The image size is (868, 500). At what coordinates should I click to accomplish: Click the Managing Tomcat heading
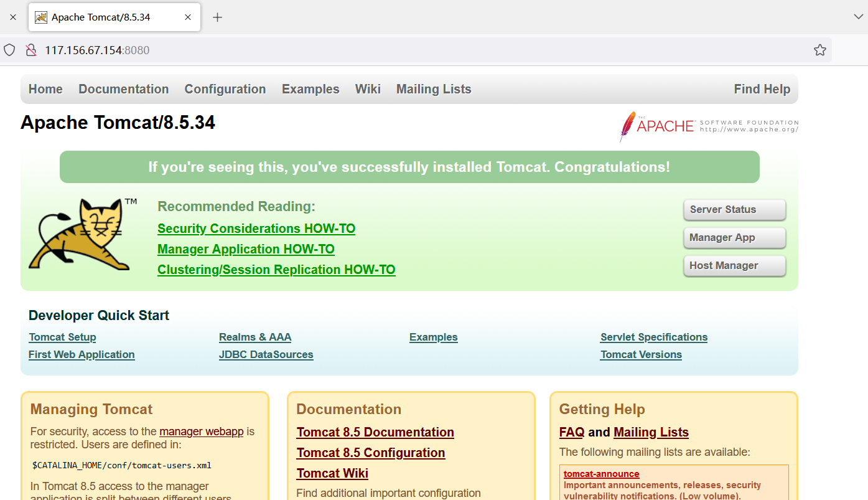tap(91, 409)
